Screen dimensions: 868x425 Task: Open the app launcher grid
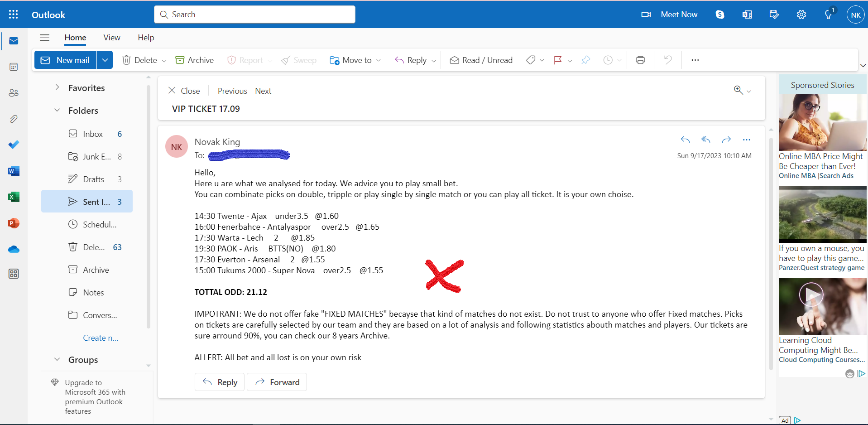coord(14,14)
